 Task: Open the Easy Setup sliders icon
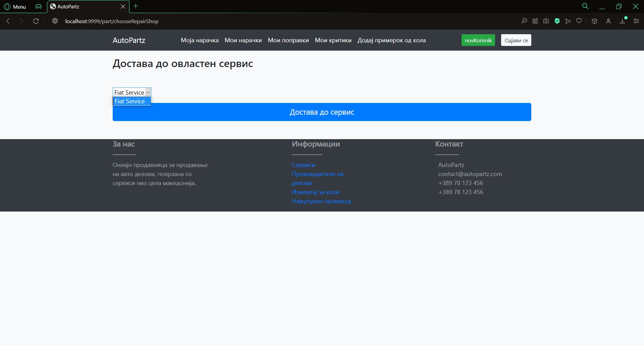pyautogui.click(x=636, y=21)
